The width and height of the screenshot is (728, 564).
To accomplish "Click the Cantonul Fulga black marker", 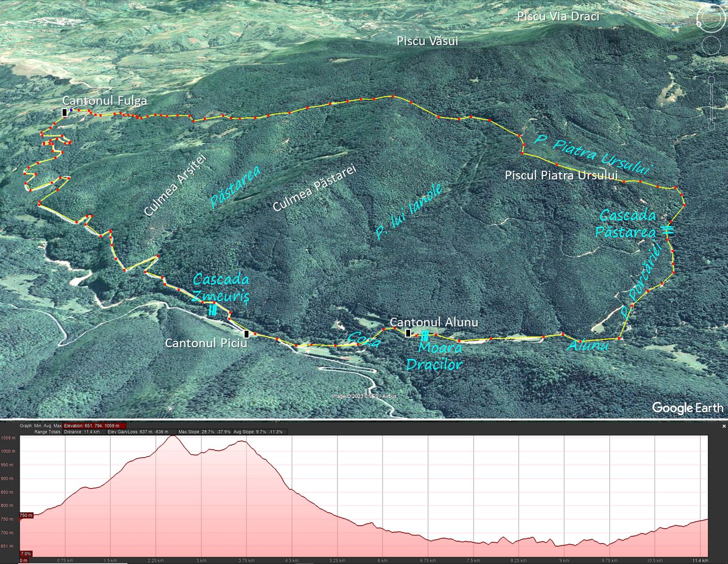I will click(65, 113).
